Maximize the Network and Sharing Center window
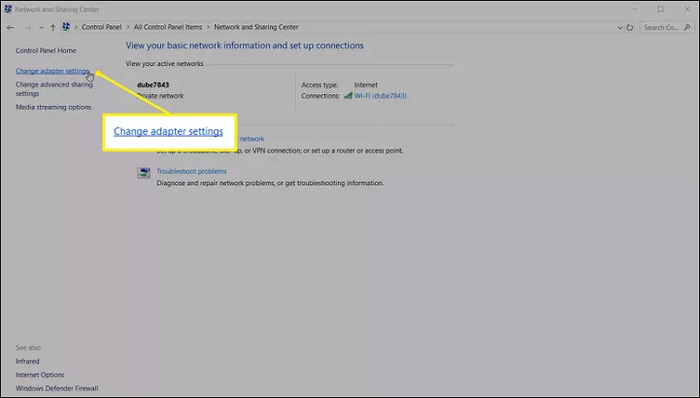This screenshot has width=700, height=398. 660,9
